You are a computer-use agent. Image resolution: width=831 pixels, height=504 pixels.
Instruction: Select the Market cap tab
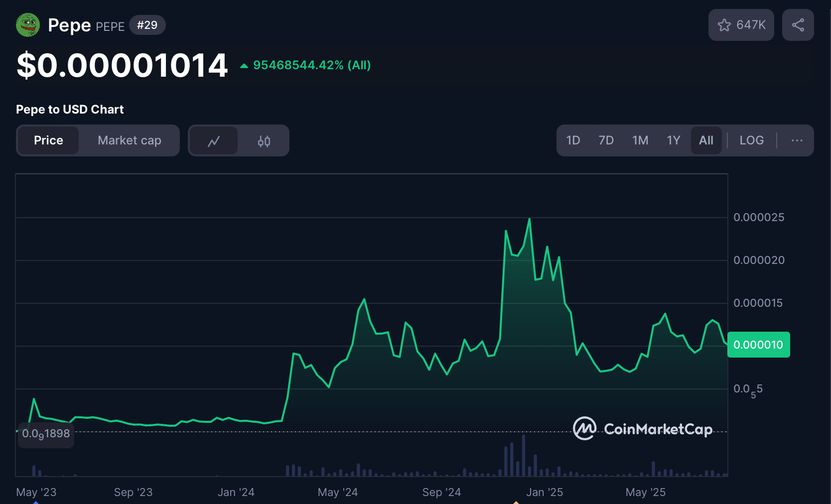click(x=130, y=140)
